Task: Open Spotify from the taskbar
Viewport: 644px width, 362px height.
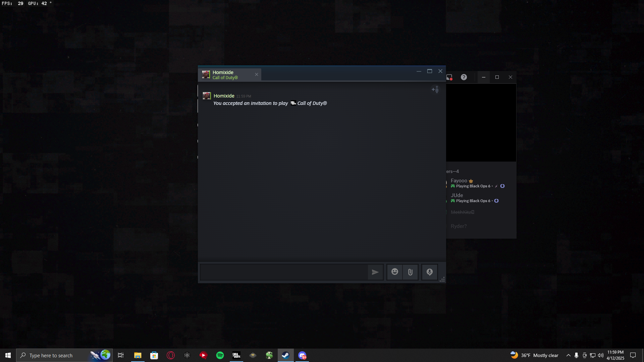Action: [x=220, y=355]
